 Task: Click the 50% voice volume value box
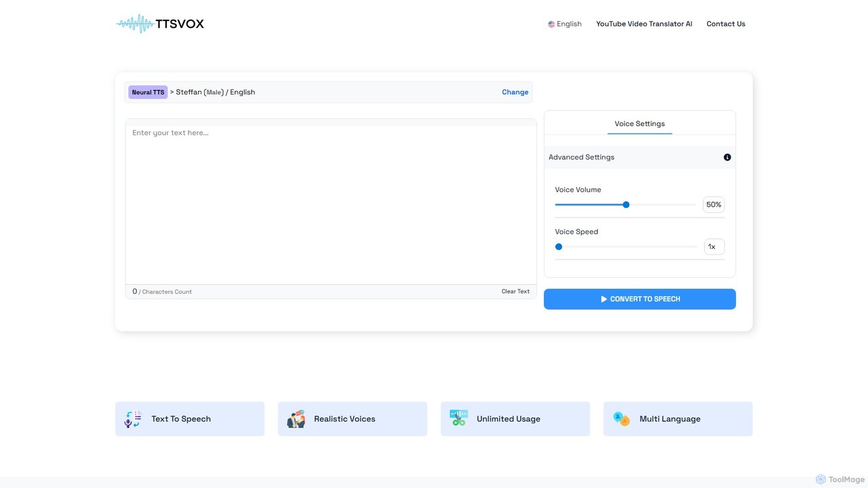click(713, 205)
